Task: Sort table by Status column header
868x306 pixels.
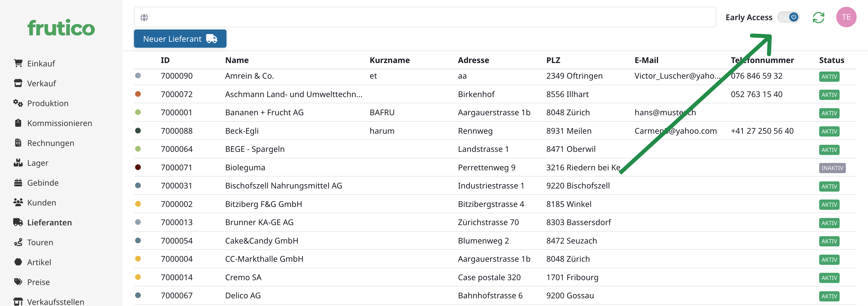Action: (x=831, y=60)
